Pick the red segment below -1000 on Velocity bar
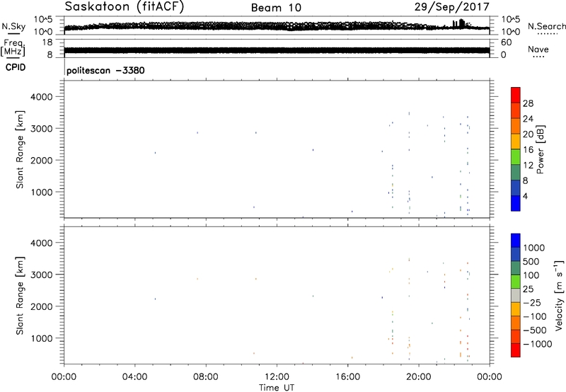 tap(516, 350)
